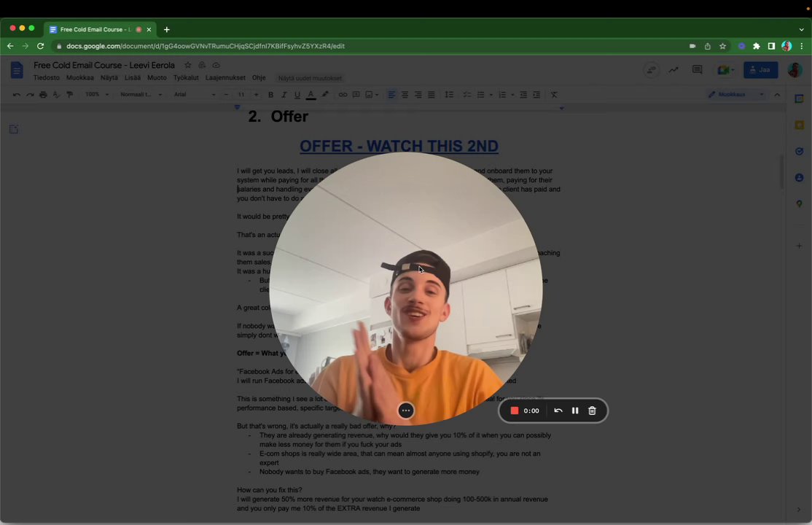Insert a checklist from toolbar
The image size is (812, 525).
(466, 95)
